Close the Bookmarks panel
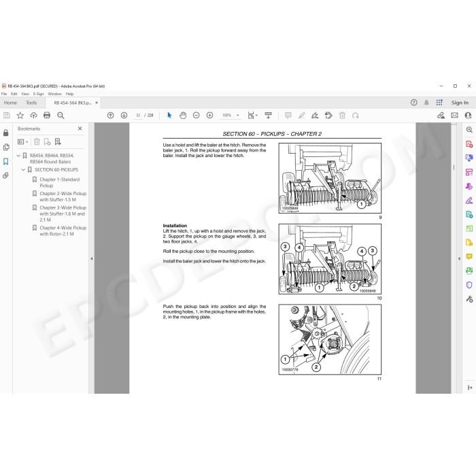The width and height of the screenshot is (476, 476). tap(80, 129)
